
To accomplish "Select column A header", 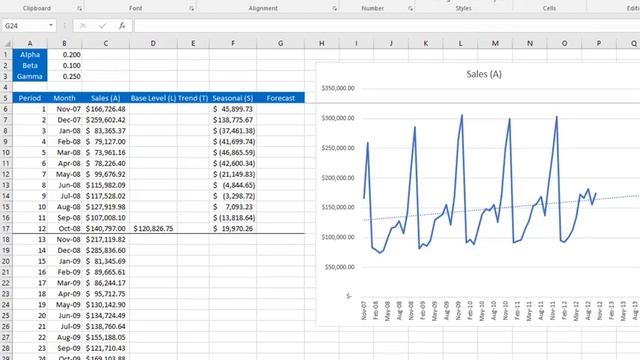I will 30,43.
